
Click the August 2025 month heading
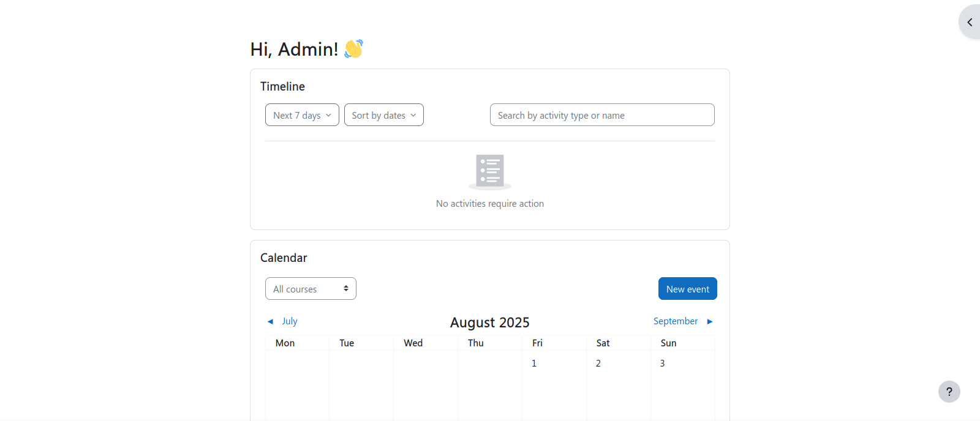pos(489,322)
